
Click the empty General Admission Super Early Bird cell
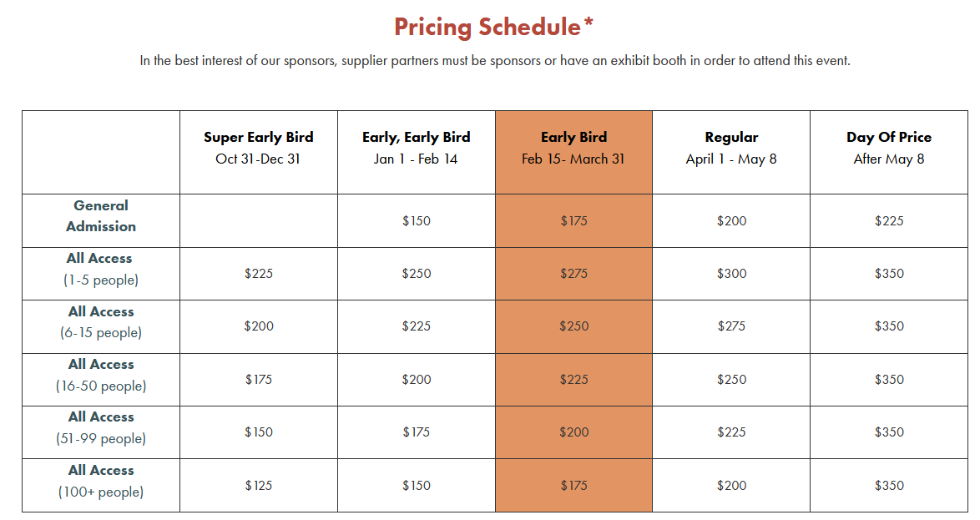258,221
